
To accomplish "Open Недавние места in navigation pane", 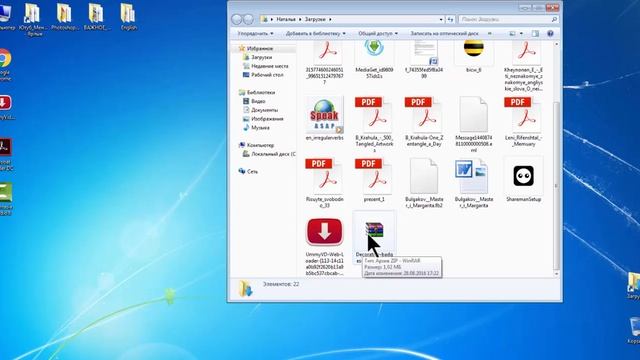I will [x=269, y=66].
